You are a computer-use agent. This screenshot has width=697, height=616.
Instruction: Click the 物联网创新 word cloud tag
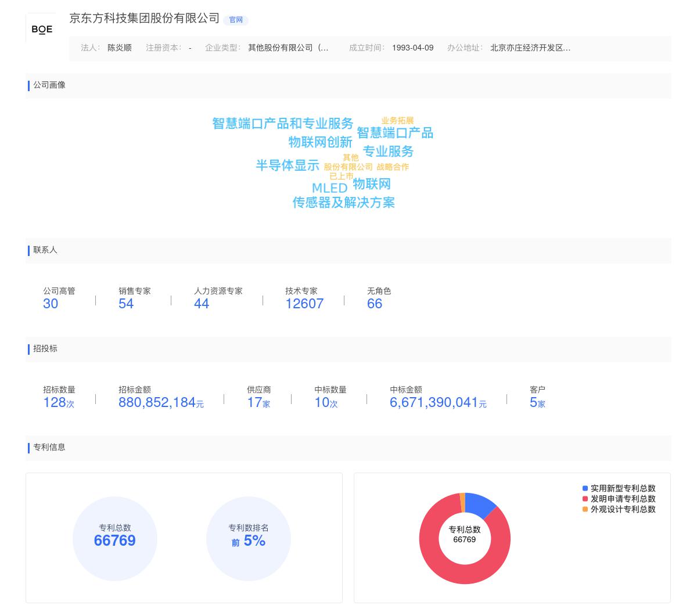(320, 142)
